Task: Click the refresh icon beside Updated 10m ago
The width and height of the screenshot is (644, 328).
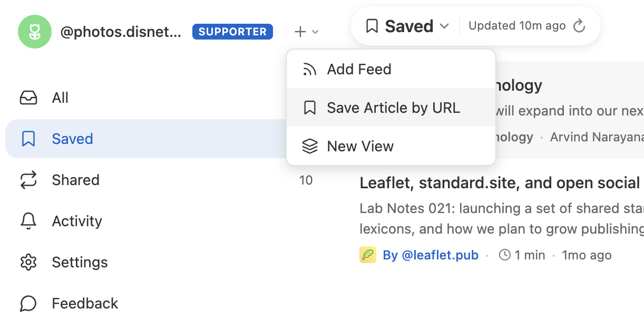Action: pyautogui.click(x=579, y=26)
